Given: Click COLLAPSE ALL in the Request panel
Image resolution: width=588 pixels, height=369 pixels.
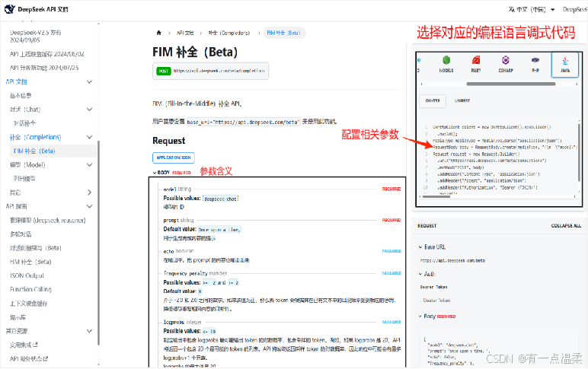Looking at the screenshot, I should click(566, 226).
